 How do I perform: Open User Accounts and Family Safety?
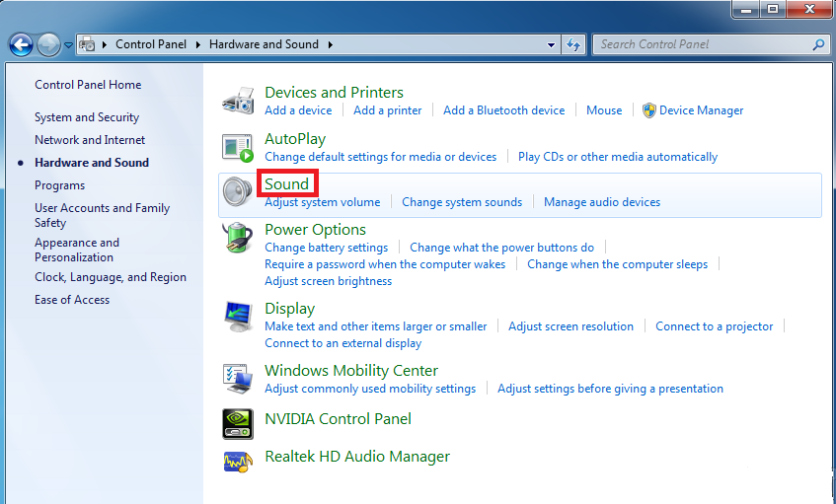point(103,215)
